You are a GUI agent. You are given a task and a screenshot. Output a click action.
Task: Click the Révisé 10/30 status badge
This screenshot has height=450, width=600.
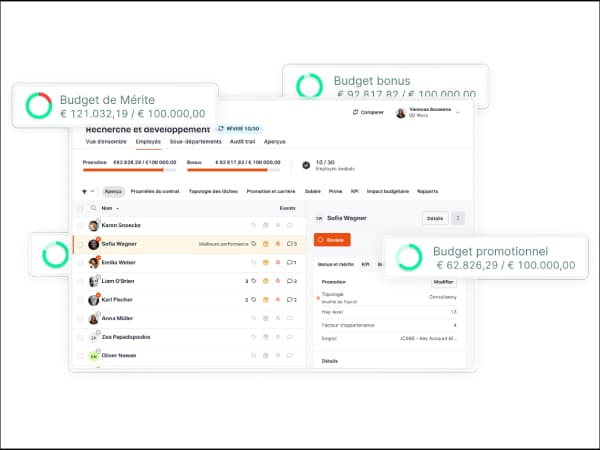239,129
